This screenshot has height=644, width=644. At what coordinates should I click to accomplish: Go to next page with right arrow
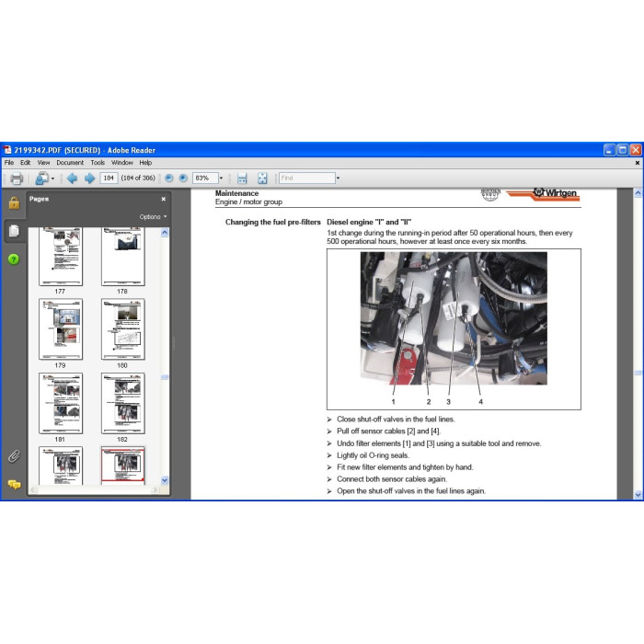89,178
